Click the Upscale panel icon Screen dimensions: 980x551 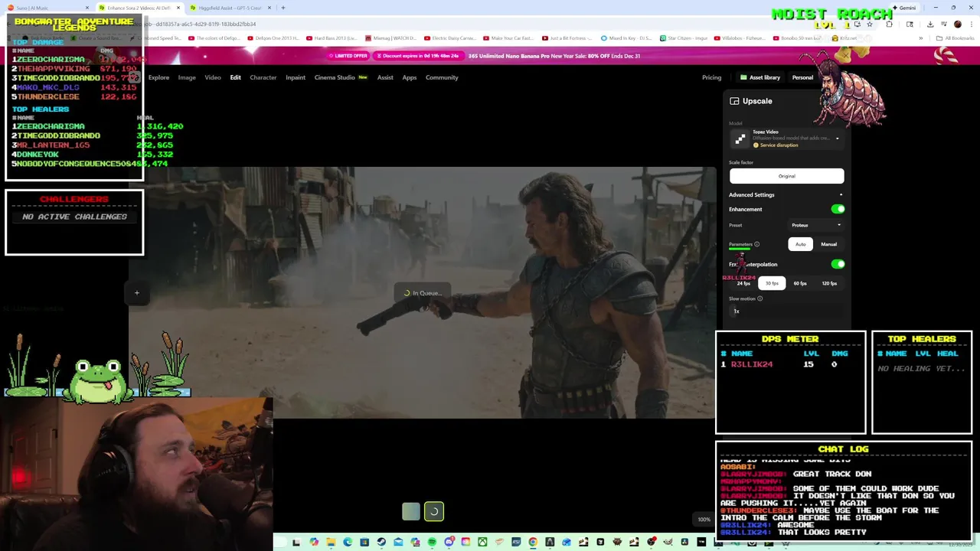click(x=734, y=101)
